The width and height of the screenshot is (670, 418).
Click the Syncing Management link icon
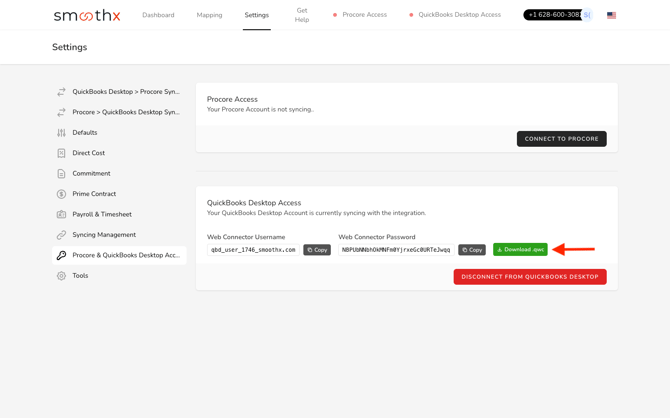tap(61, 235)
